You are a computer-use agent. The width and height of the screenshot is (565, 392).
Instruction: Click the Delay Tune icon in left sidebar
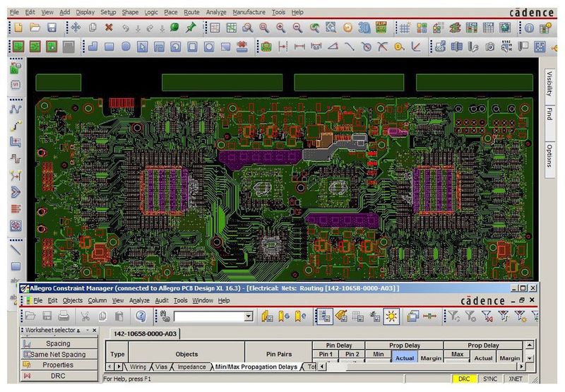point(15,159)
